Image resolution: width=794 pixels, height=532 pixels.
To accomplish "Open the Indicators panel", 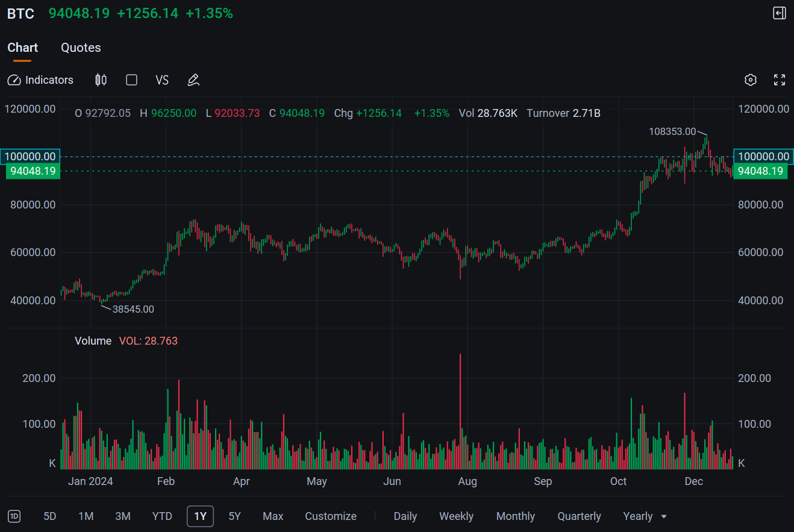I will point(40,80).
